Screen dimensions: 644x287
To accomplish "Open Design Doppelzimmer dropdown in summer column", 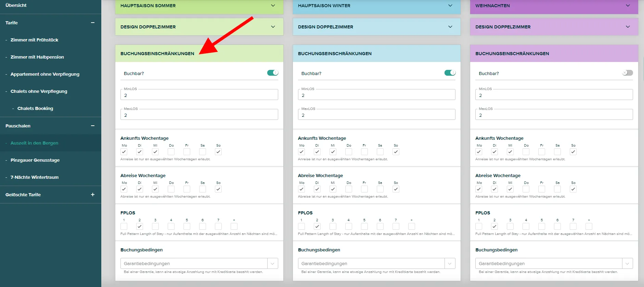I will (x=199, y=27).
